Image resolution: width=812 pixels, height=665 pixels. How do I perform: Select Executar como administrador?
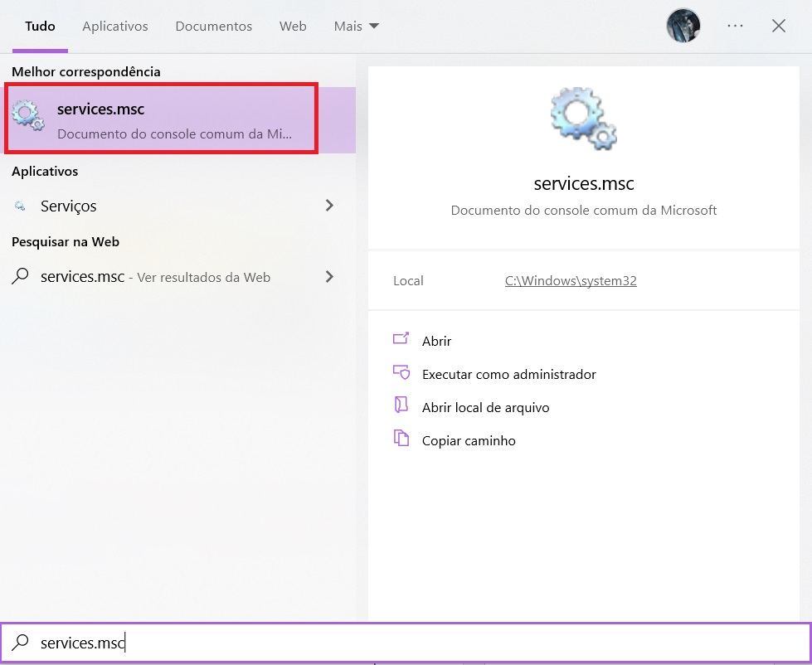click(x=509, y=374)
